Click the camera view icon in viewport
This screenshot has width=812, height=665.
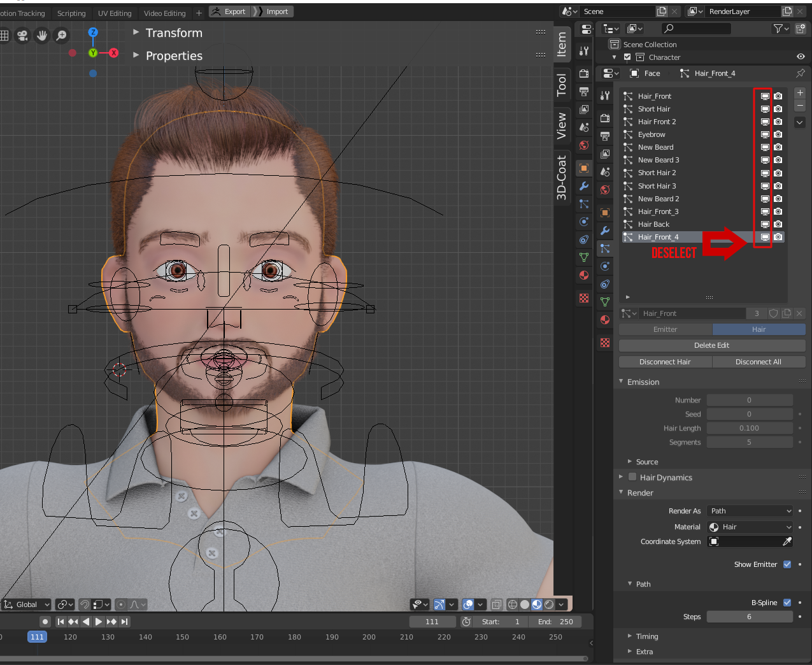[x=22, y=36]
